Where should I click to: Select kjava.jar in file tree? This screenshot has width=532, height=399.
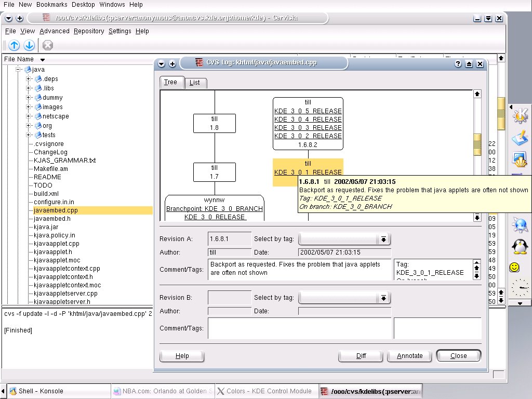pyautogui.click(x=46, y=227)
